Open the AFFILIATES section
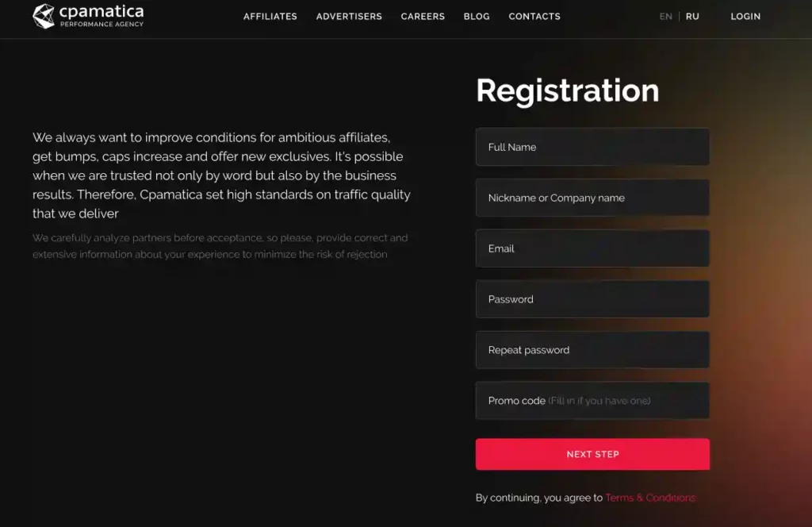Viewport: 812px width, 527px height. click(270, 16)
